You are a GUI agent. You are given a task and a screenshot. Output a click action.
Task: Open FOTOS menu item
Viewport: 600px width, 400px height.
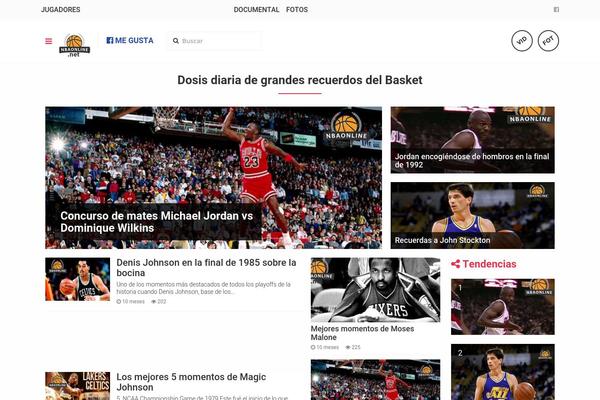297,10
